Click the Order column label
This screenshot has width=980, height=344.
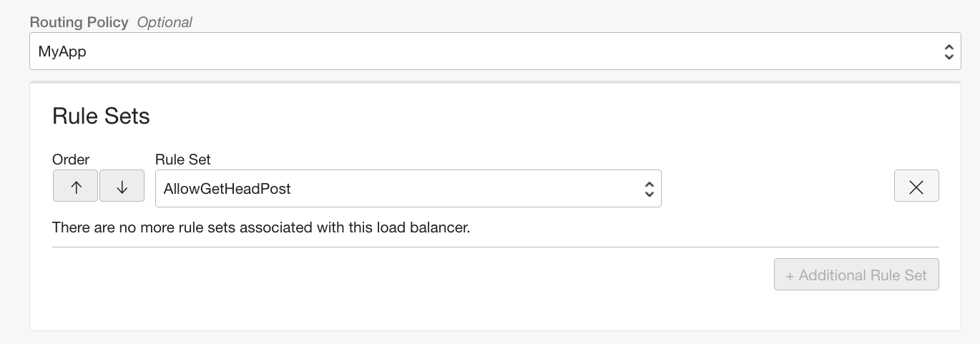click(71, 159)
